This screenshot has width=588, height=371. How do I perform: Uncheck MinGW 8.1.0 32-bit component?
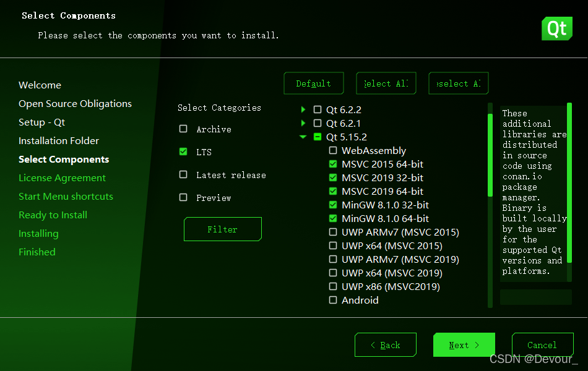[x=332, y=205]
